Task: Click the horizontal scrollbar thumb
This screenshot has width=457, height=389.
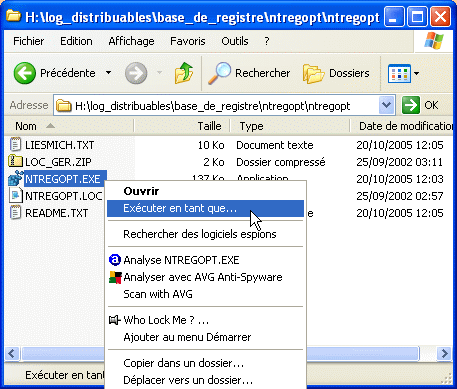Action: tap(220, 353)
